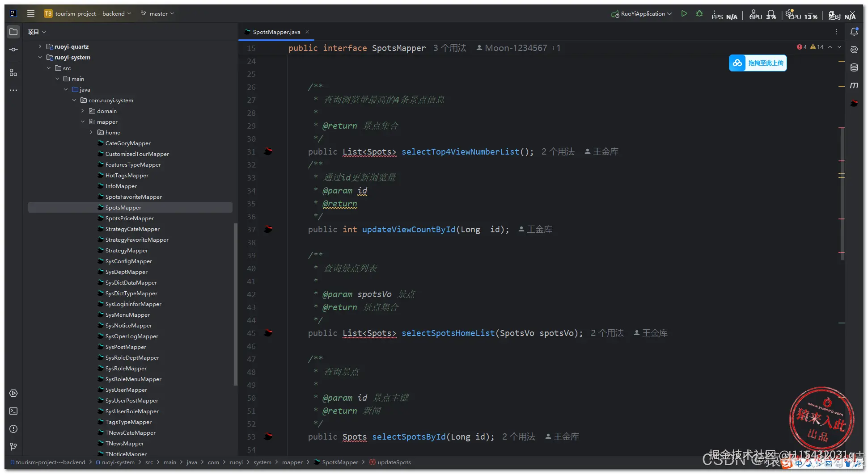This screenshot has width=868, height=474.
Task: Open TagsTypeMapper in project tree
Action: 128,422
